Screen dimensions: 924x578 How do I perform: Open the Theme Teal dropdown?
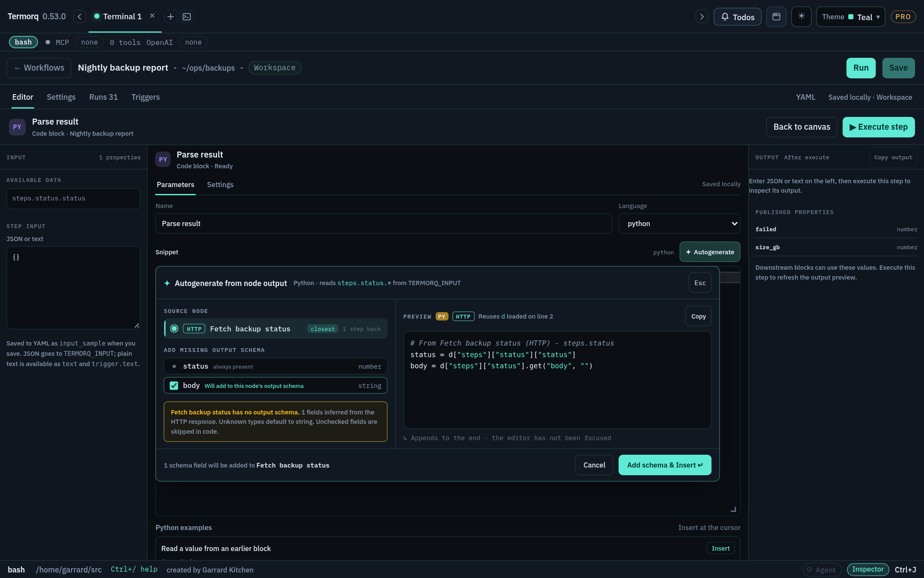pyautogui.click(x=850, y=17)
